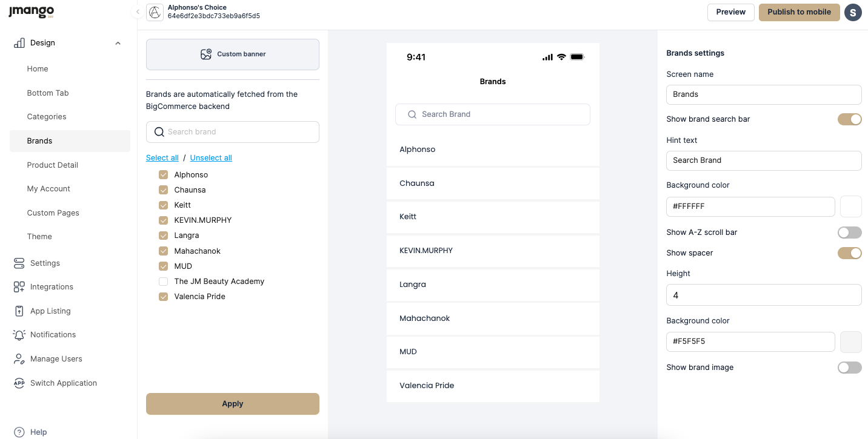Open the spacer background color swatch
Viewport: 868px width, 439px height.
850,342
